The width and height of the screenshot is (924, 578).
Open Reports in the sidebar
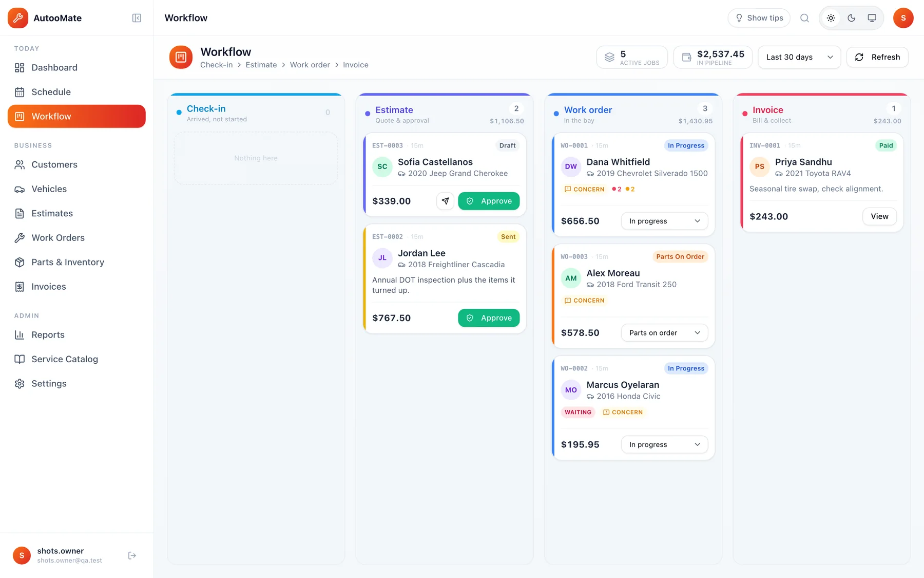76,335
